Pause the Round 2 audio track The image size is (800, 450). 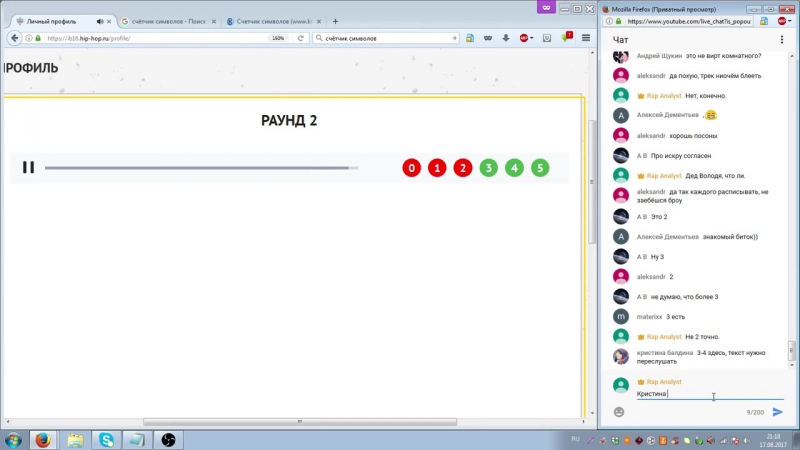coord(28,167)
